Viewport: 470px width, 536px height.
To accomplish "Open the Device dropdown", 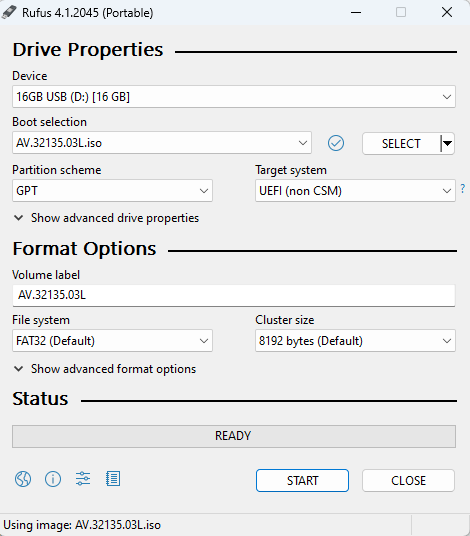I will point(234,97).
